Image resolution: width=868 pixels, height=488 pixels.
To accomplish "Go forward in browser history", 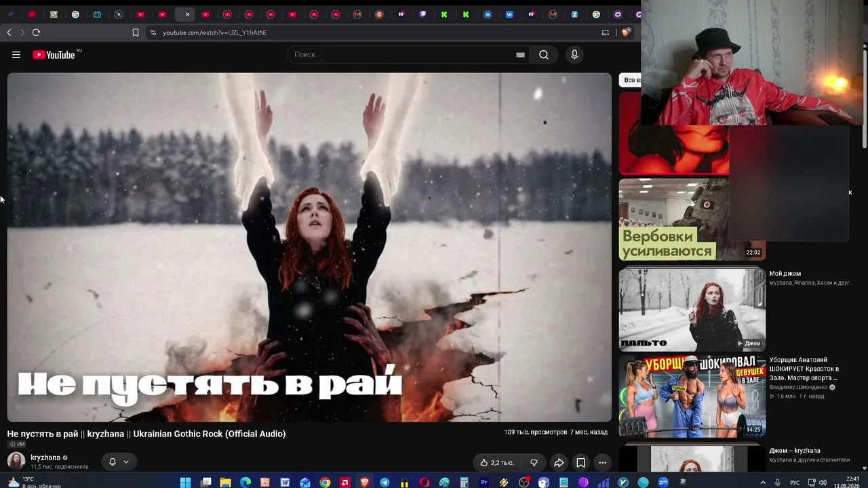I will tap(22, 33).
